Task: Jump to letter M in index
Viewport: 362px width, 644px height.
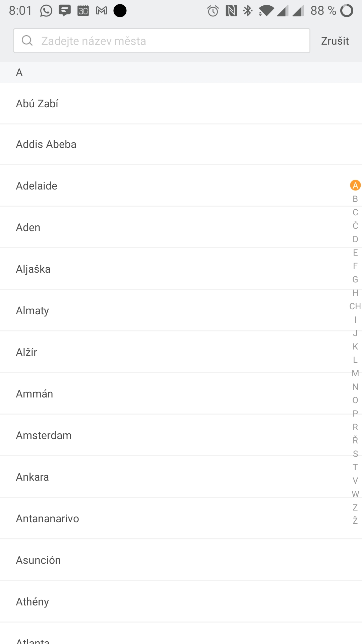Action: [355, 373]
